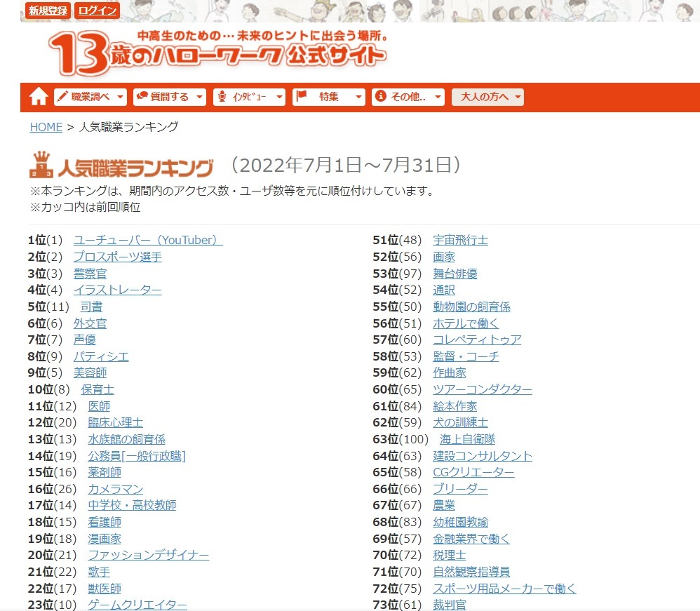Open the 幼稚園教諭 link

pyautogui.click(x=461, y=522)
